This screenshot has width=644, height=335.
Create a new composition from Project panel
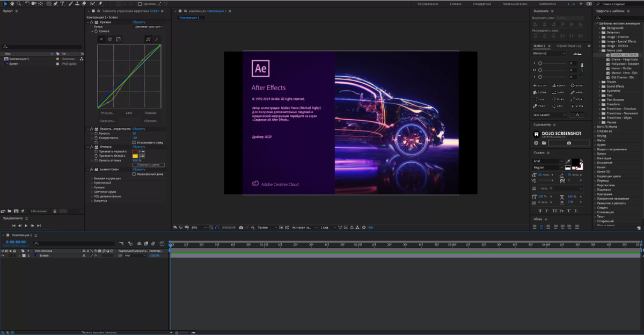(x=16, y=211)
